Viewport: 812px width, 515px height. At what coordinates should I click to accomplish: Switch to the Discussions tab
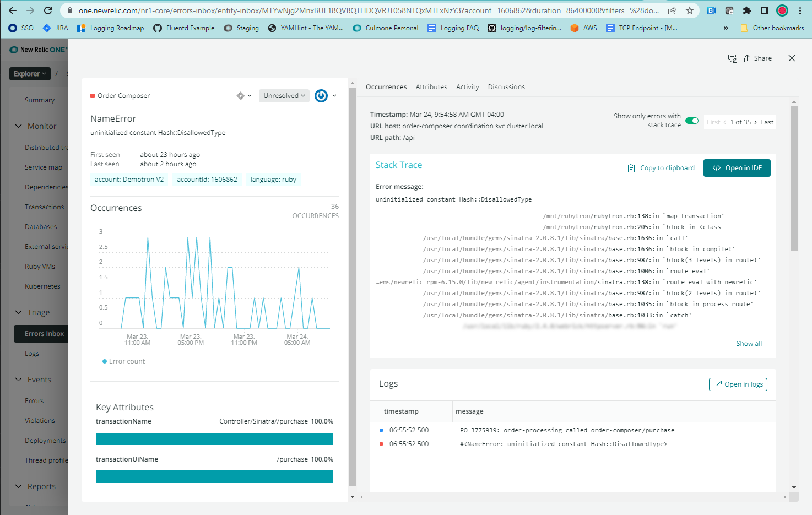(506, 86)
